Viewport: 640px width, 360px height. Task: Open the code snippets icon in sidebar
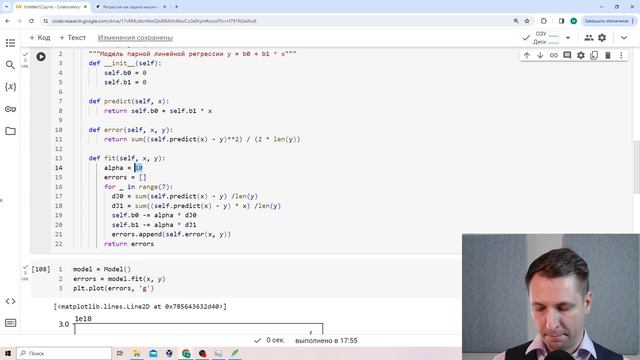click(x=10, y=301)
